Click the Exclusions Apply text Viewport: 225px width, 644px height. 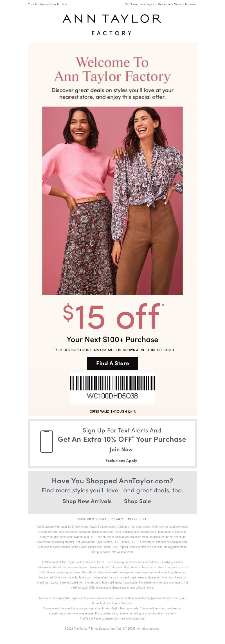pos(121,461)
